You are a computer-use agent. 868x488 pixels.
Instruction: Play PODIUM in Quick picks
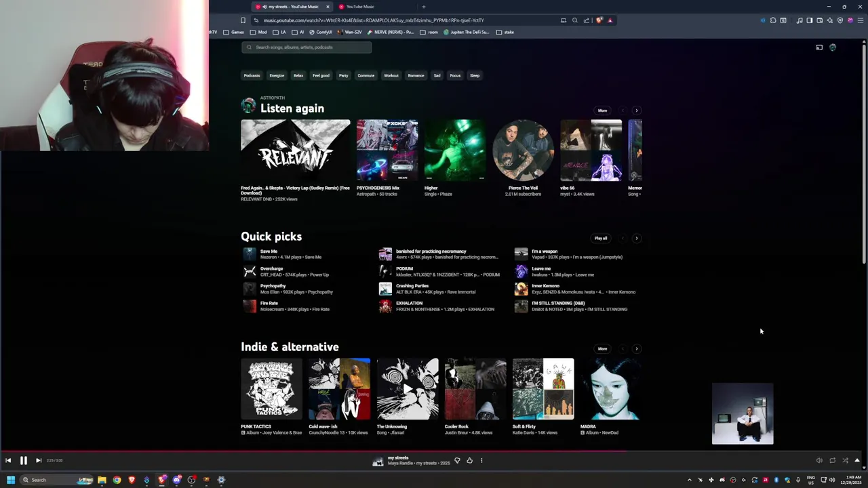pos(385,272)
